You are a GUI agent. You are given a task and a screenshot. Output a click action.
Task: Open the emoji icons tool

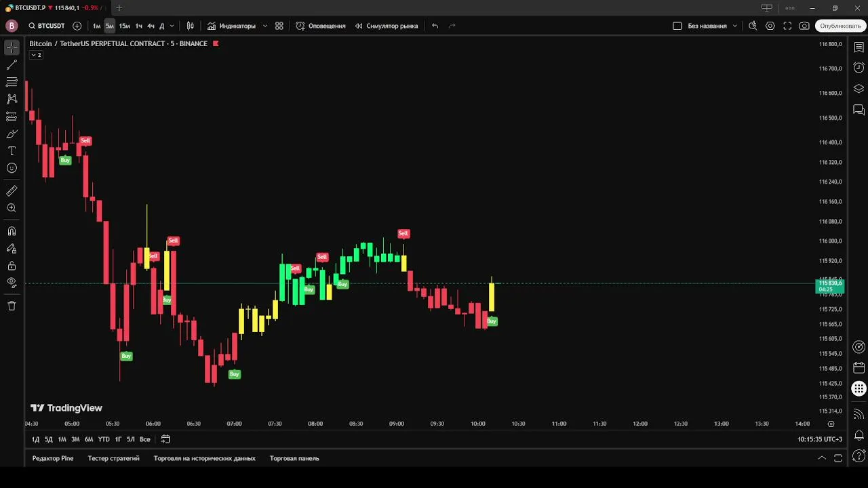click(12, 168)
